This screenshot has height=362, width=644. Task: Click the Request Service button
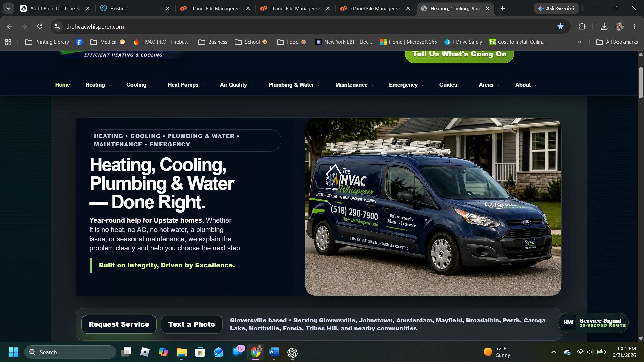[x=119, y=324]
